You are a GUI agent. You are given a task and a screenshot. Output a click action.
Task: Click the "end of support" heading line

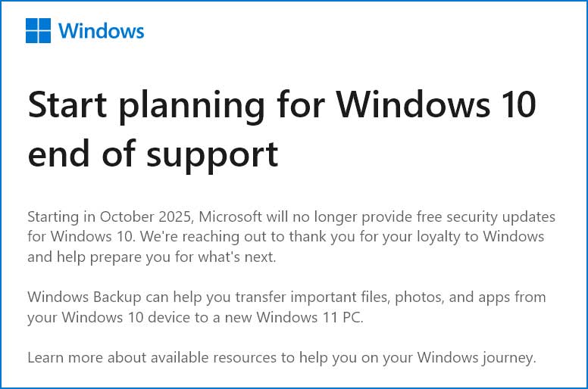pyautogui.click(x=153, y=153)
